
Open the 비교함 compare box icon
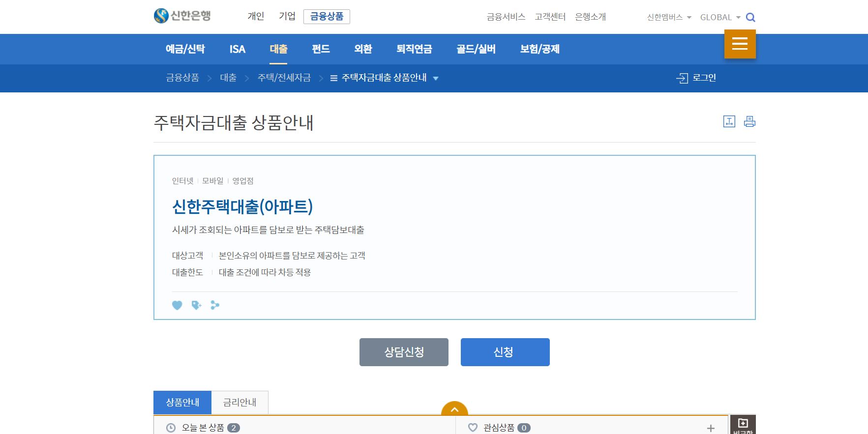tap(743, 425)
